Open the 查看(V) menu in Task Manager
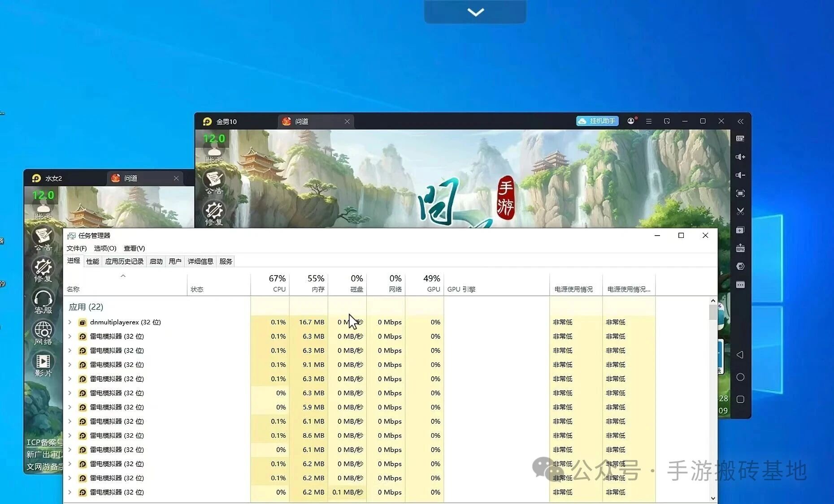Viewport: 834px width, 504px height. coord(134,248)
